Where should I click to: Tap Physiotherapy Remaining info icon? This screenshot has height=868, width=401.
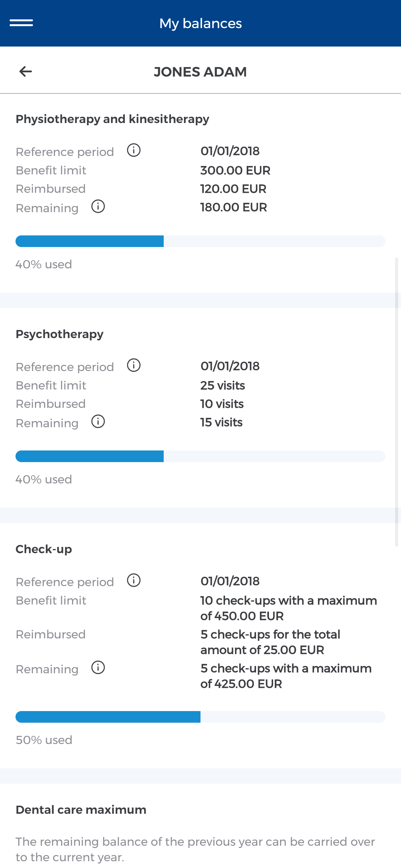point(98,207)
